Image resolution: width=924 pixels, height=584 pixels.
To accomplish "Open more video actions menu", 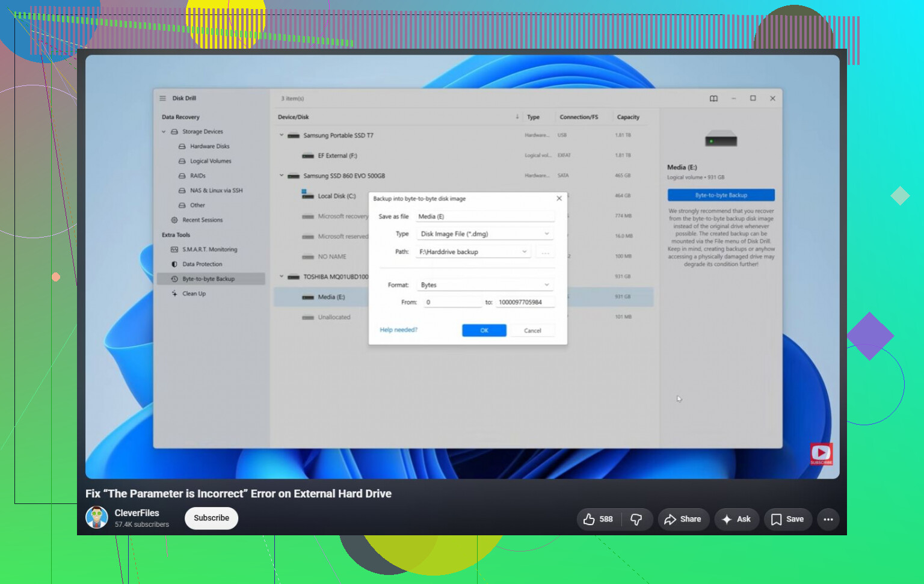I will 828,519.
